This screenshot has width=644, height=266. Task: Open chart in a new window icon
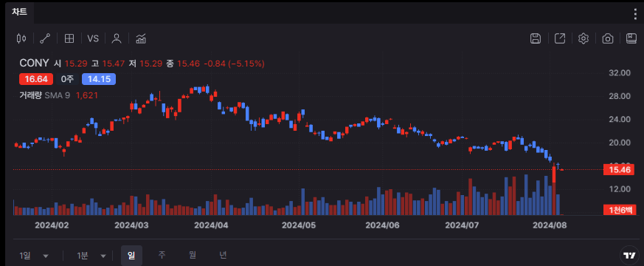[560, 38]
